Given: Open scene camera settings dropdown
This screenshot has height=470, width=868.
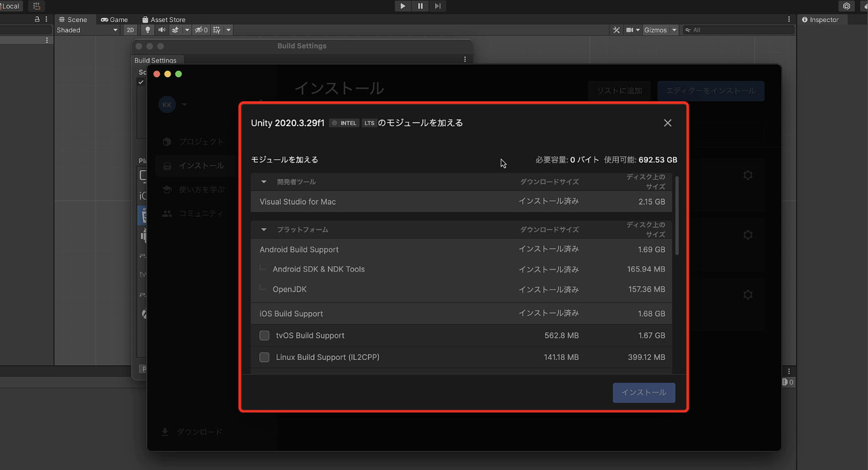Looking at the screenshot, I should (633, 30).
